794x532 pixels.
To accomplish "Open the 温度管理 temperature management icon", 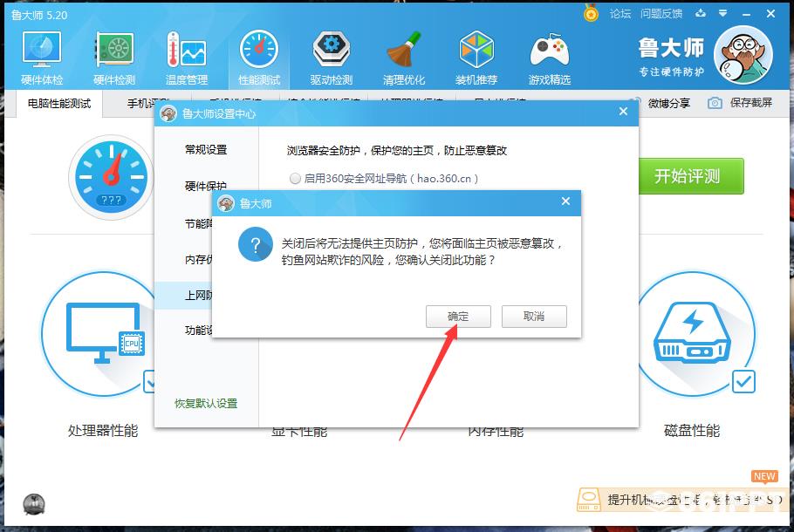I will [x=187, y=58].
